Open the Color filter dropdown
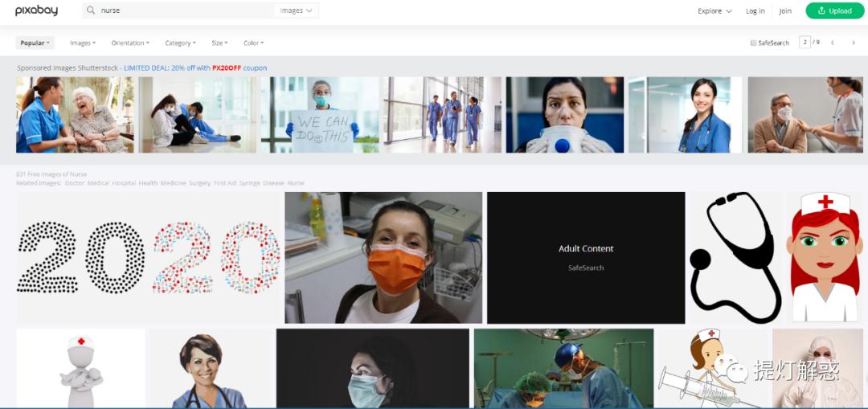868x409 pixels. [253, 43]
